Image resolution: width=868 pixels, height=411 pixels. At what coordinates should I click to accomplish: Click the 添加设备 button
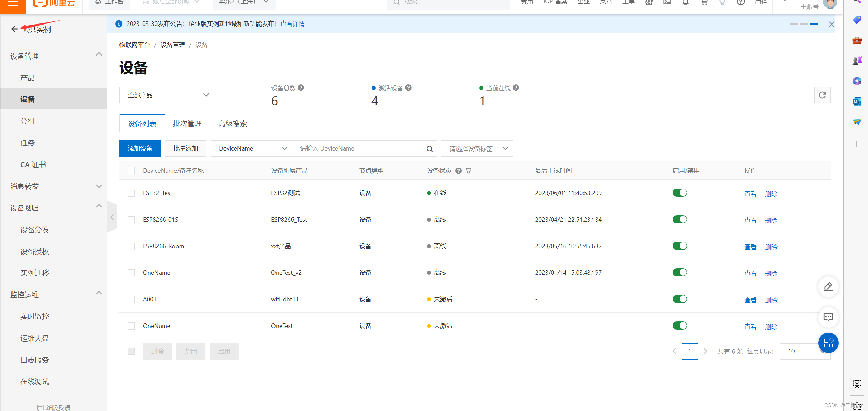click(140, 148)
